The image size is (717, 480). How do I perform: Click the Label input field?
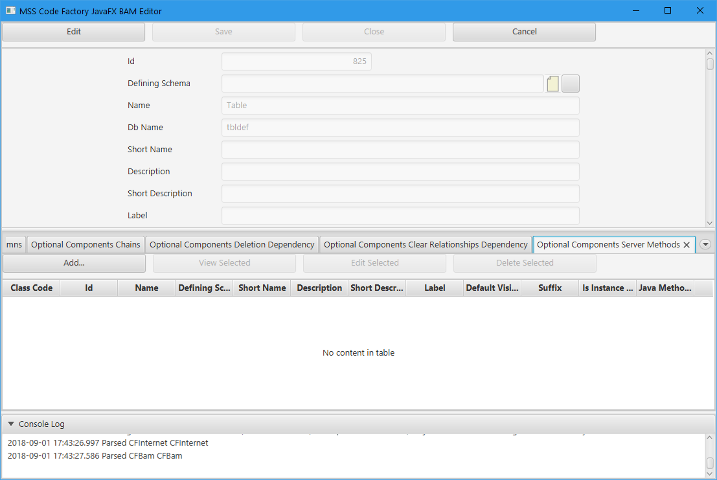coord(400,216)
